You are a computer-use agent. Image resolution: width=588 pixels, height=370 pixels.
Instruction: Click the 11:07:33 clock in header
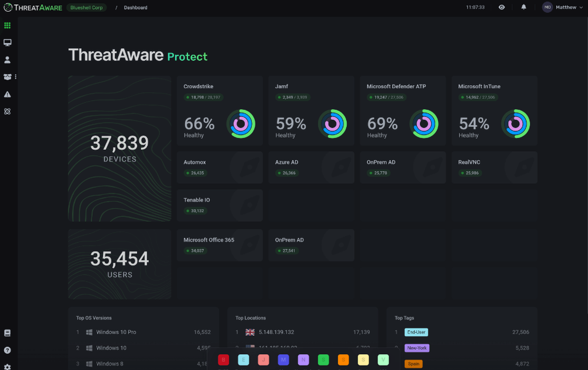[475, 7]
